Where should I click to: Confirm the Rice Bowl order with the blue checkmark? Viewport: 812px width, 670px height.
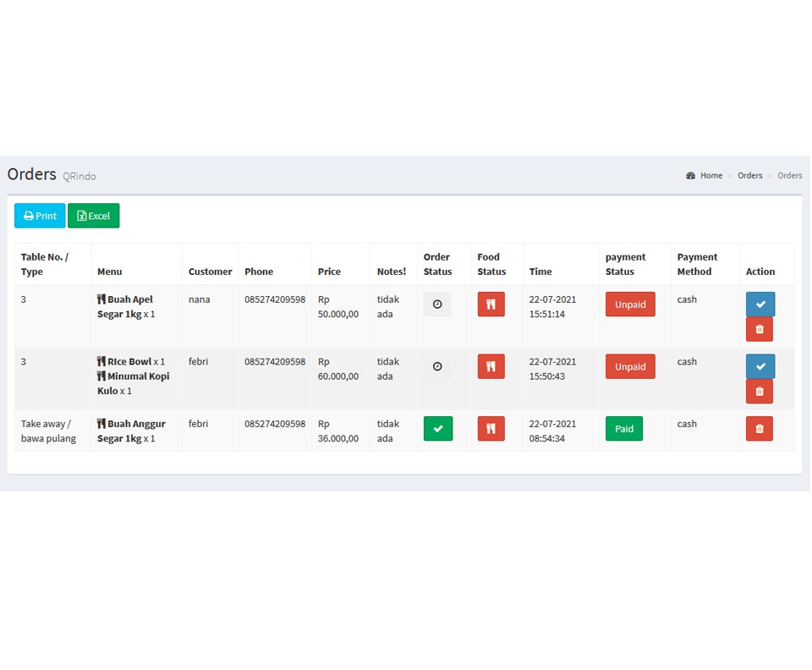pyautogui.click(x=760, y=366)
